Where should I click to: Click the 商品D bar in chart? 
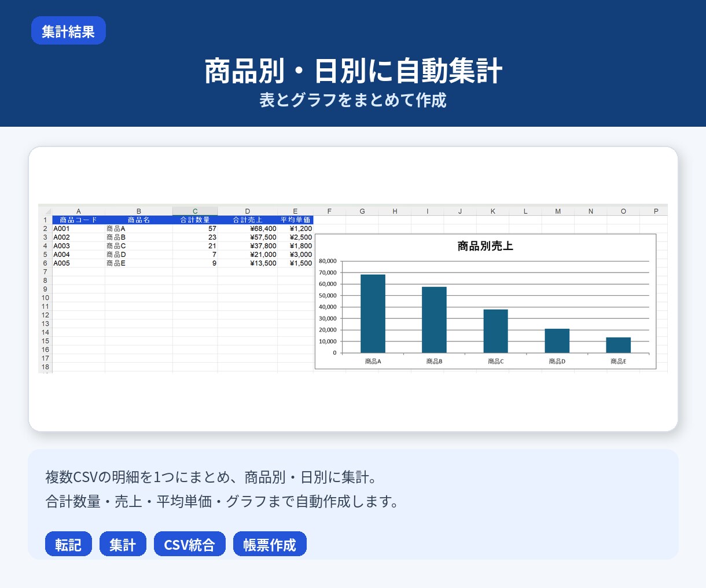557,341
